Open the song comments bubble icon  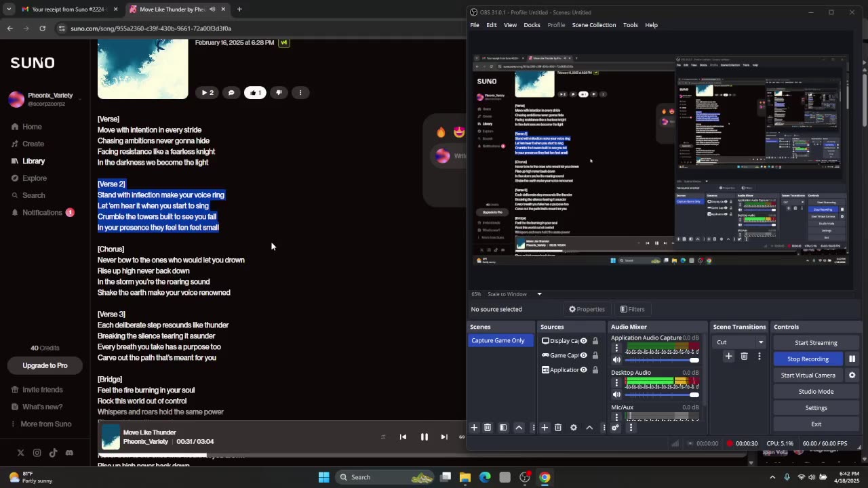pos(231,93)
